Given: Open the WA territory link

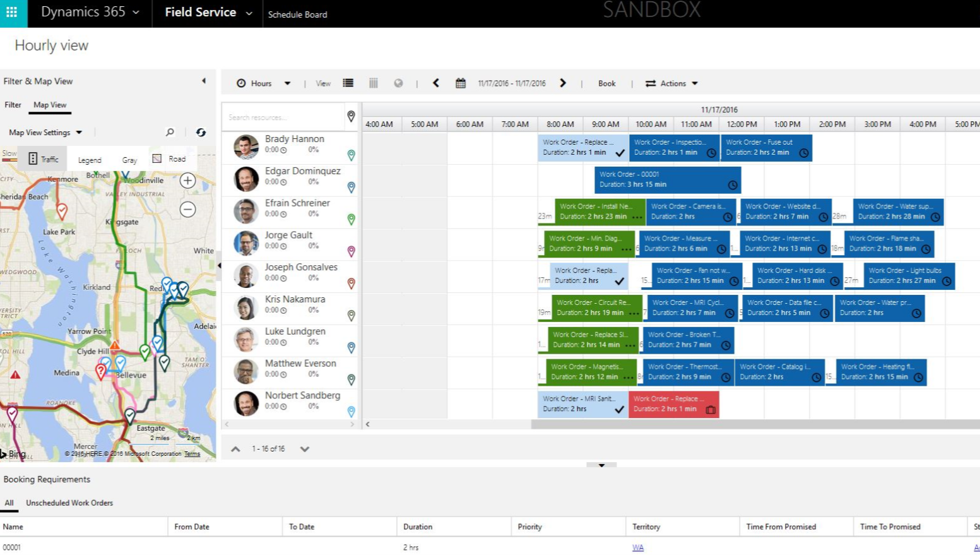Looking at the screenshot, I should 638,547.
